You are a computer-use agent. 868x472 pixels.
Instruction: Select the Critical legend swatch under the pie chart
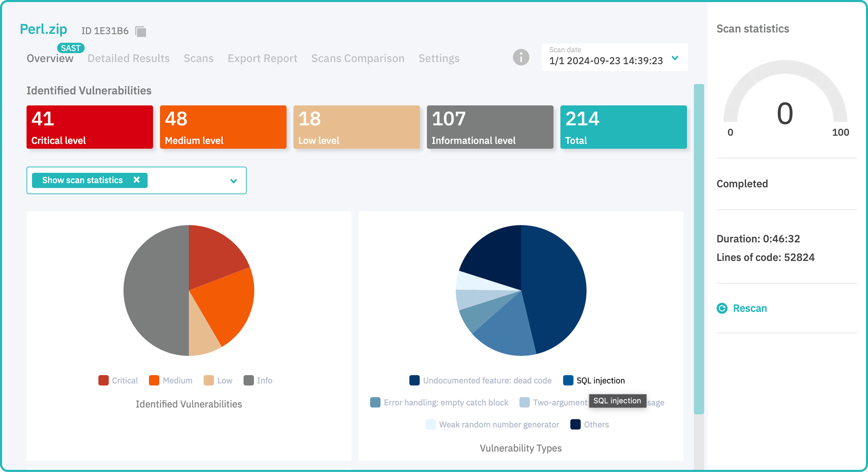(103, 380)
